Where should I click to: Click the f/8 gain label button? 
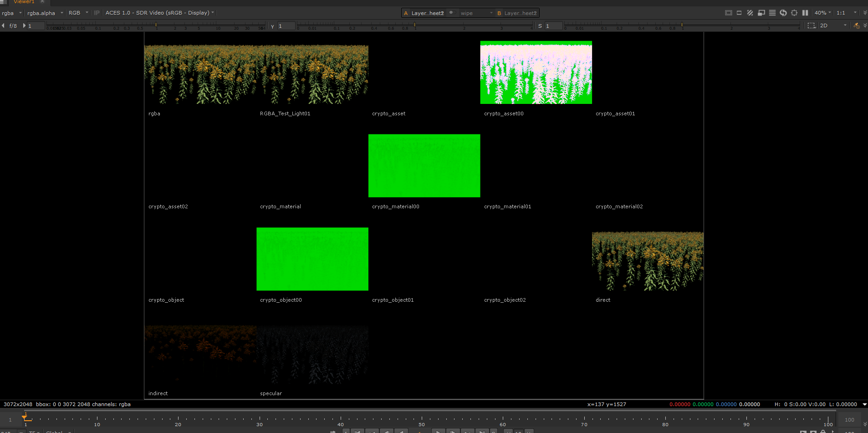[13, 26]
